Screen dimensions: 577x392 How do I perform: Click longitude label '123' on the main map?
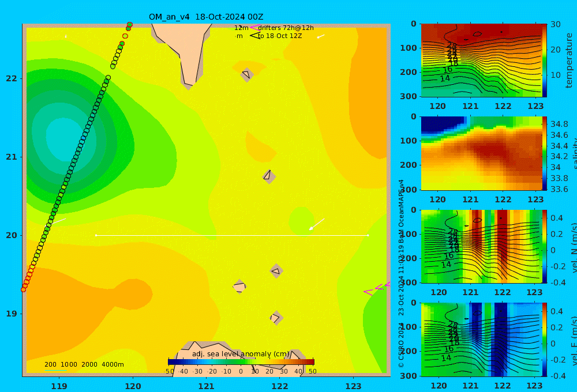[354, 386]
